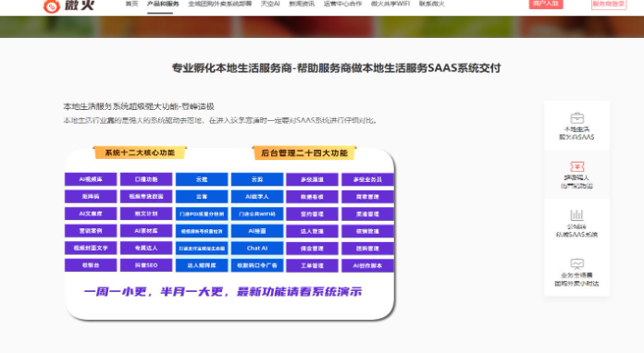
Task: Click the 收款码口令广告 blue tile
Action: pyautogui.click(x=257, y=265)
